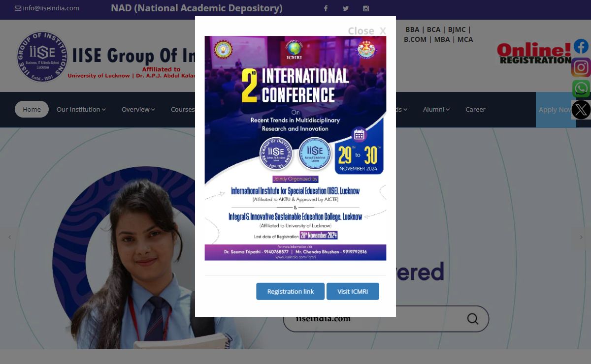This screenshot has width=591, height=364.
Task: Click the Registration link button
Action: [290, 291]
